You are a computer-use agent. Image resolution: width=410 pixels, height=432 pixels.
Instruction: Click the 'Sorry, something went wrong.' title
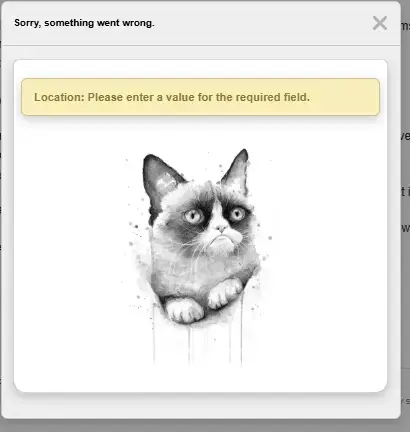tap(84, 23)
